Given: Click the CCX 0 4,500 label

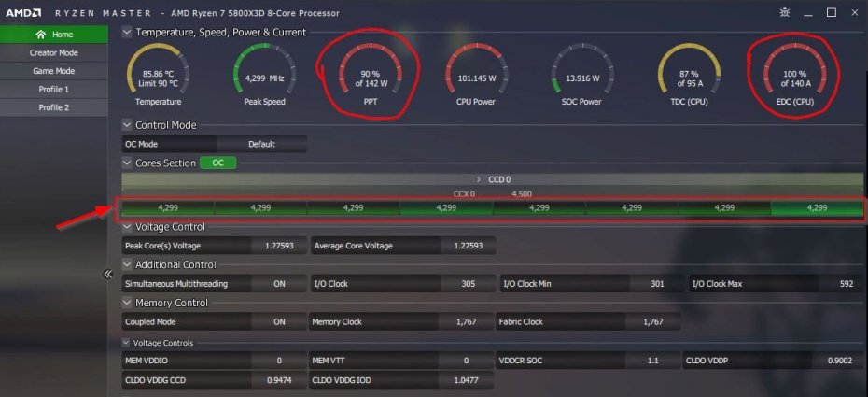Looking at the screenshot, I should [x=492, y=193].
